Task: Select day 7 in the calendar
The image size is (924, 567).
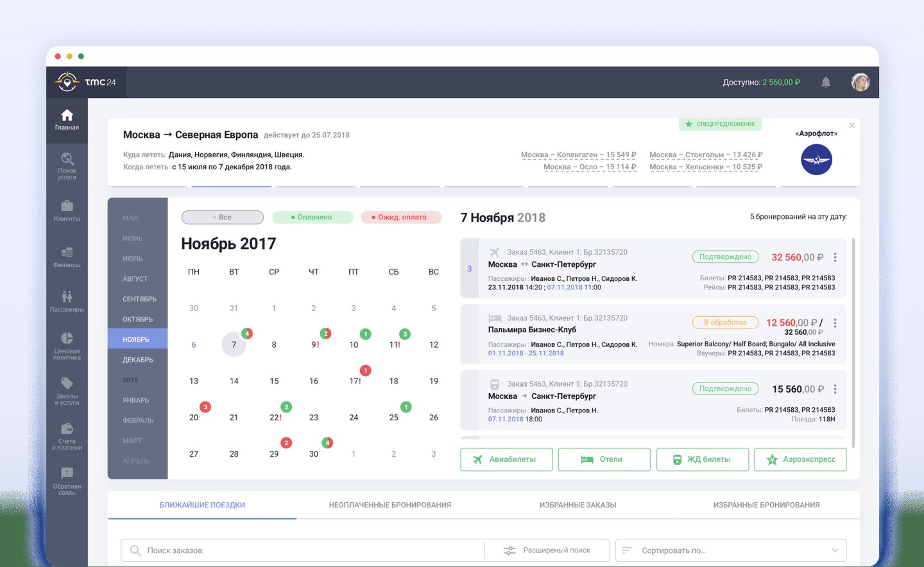Action: (234, 344)
